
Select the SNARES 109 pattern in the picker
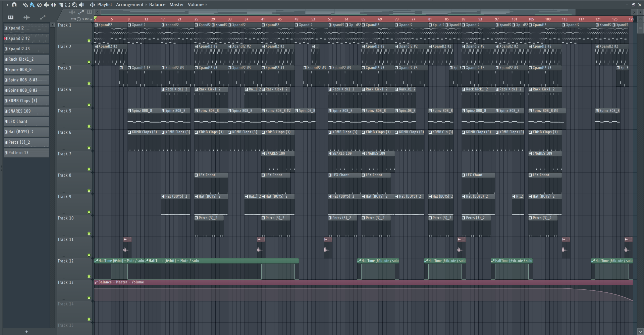pos(26,111)
